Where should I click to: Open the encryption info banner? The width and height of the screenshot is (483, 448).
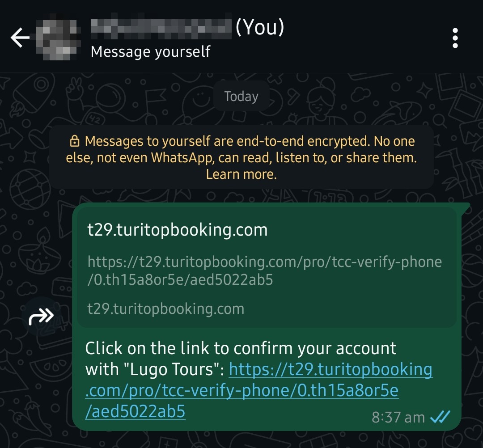tap(241, 157)
